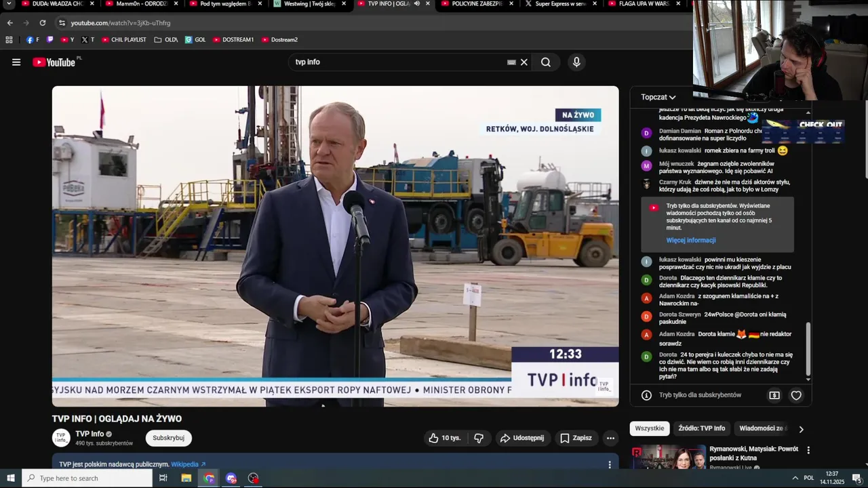Switch to the Pod tym względem tab

pos(225,4)
